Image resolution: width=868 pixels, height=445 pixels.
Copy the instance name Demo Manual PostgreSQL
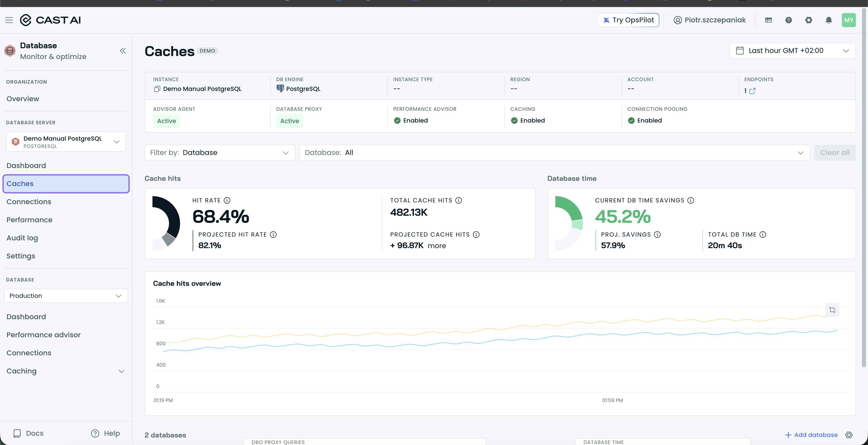[157, 89]
